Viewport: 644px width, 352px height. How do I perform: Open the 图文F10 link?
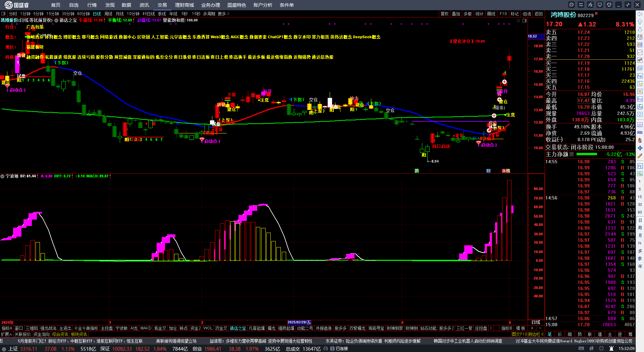[x=520, y=334]
